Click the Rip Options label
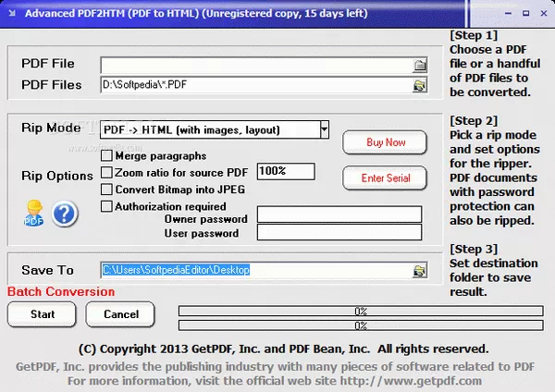 [57, 176]
